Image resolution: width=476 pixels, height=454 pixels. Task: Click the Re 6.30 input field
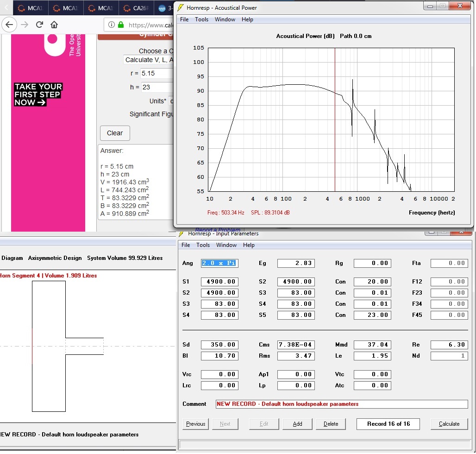(449, 345)
